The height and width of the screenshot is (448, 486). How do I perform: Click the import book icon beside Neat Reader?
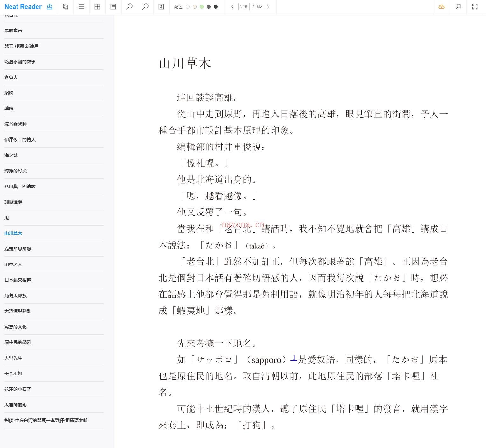(x=50, y=7)
